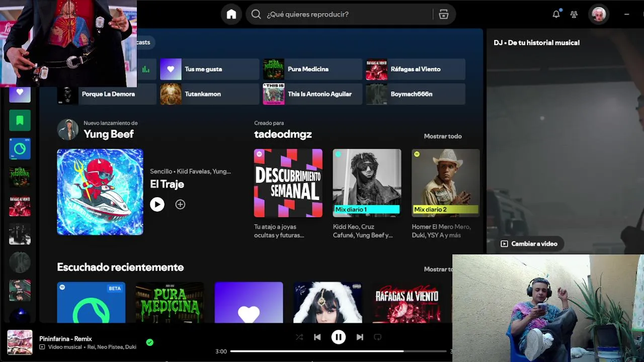Open DJ Beta card in recently played

[x=91, y=302]
